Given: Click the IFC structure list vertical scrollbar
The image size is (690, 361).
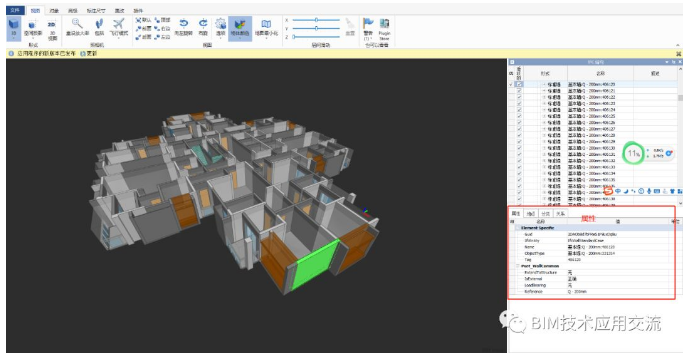Looking at the screenshot, I should point(680,135).
